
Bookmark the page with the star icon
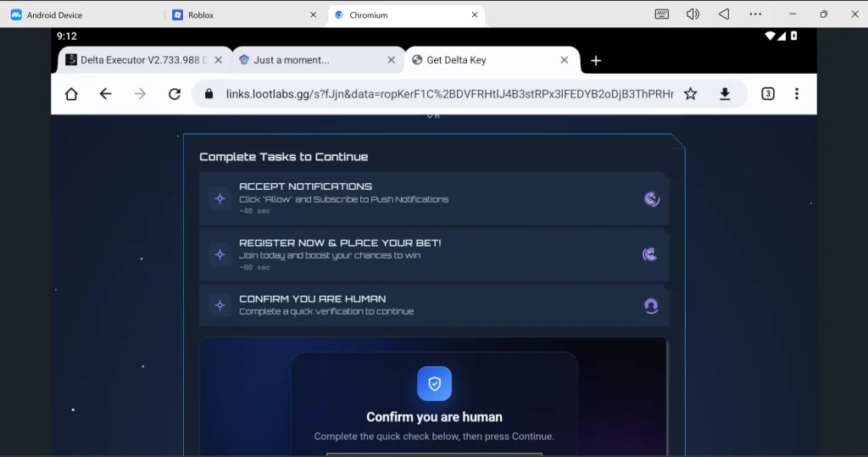pyautogui.click(x=690, y=93)
